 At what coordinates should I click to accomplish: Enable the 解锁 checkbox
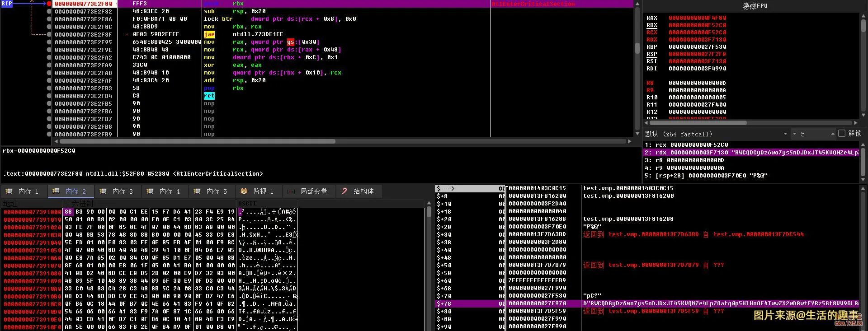(841, 134)
